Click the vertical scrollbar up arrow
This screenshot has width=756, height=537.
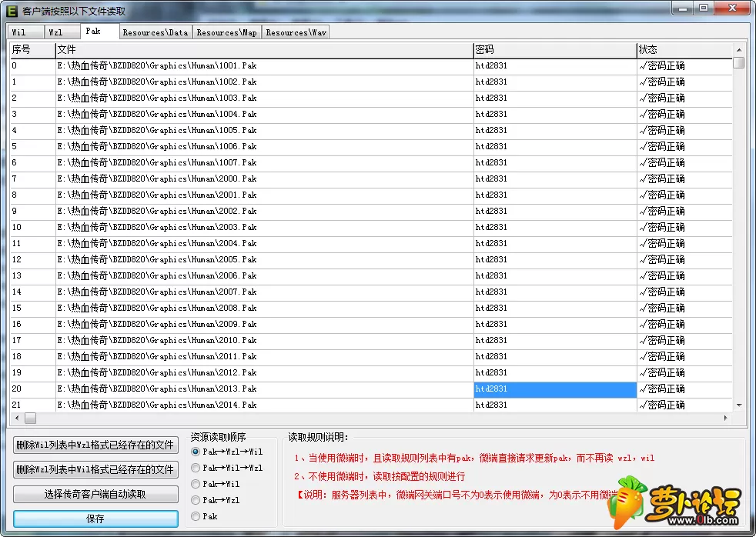[x=738, y=49]
